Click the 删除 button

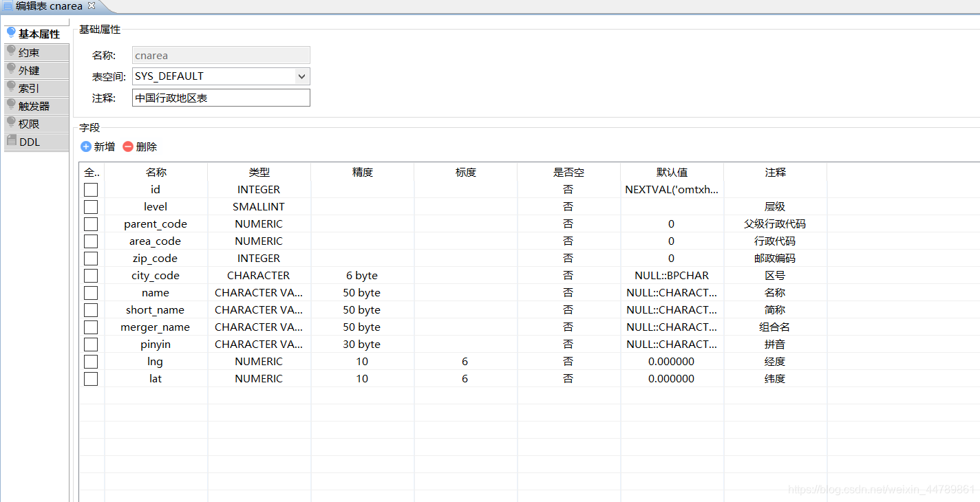pos(140,146)
